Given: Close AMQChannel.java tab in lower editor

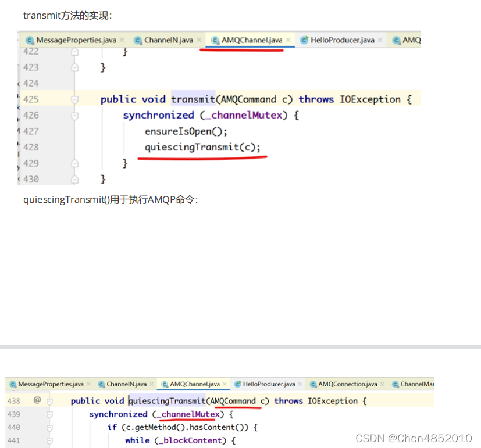Looking at the screenshot, I should pos(225,384).
